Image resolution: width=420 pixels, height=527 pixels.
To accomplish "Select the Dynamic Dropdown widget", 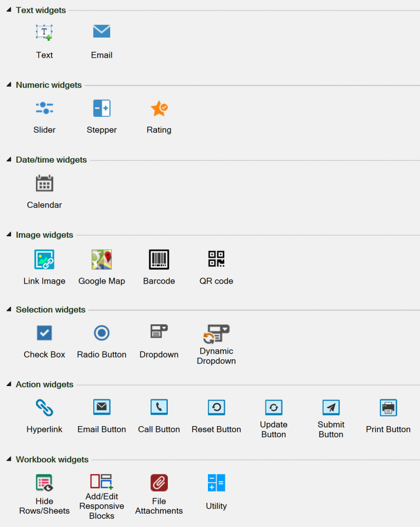I will tap(216, 332).
